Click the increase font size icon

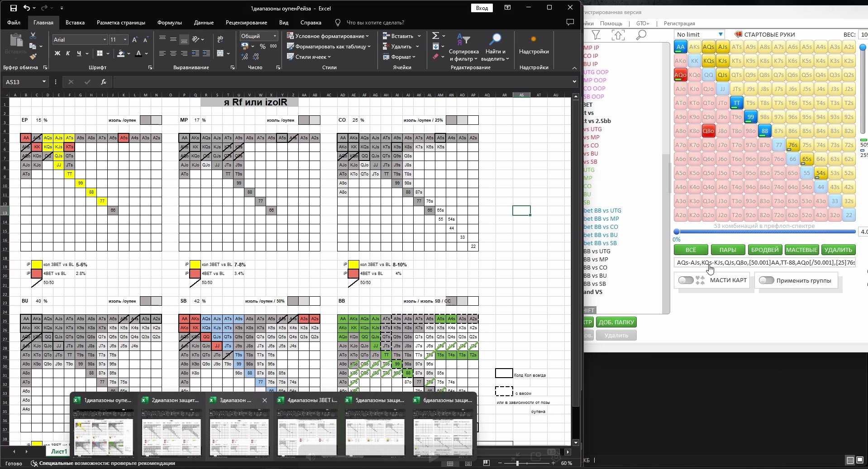click(x=135, y=40)
